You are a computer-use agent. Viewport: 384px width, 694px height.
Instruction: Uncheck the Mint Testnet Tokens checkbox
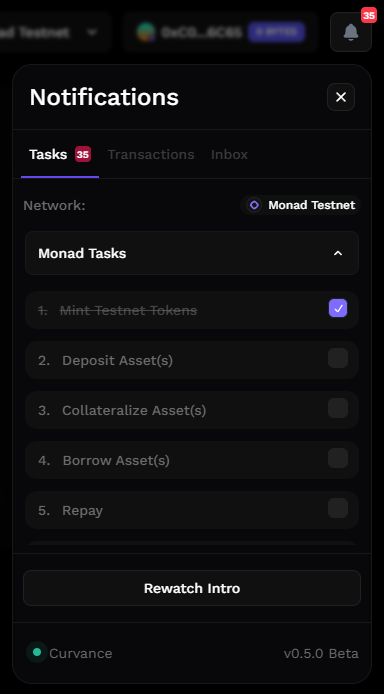pos(338,308)
